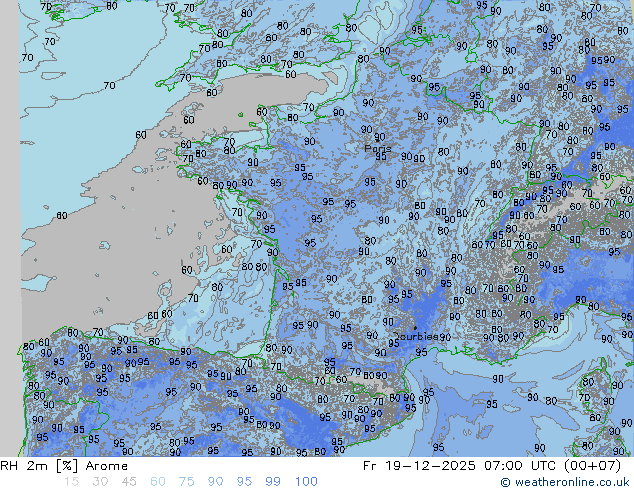The image size is (634, 490).
Task: Click legend value 60
Action: pos(158,482)
